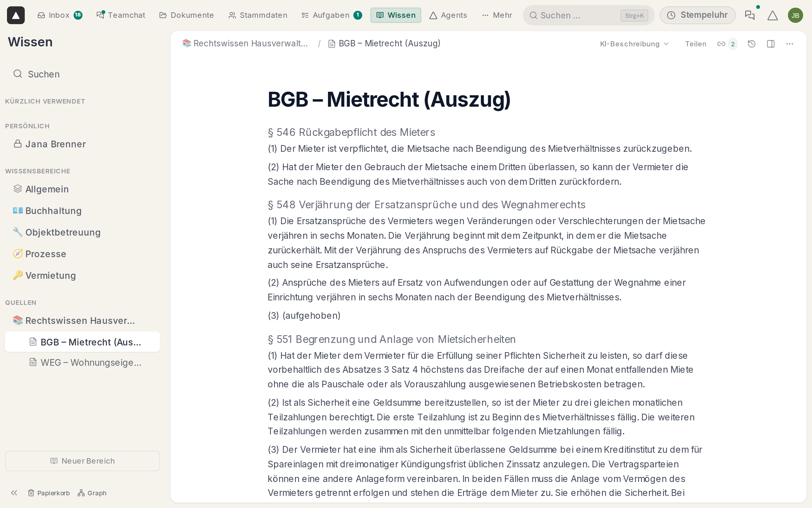Open the Buchhaltung knowledge area
Viewport: 812px width, 508px height.
(82, 210)
